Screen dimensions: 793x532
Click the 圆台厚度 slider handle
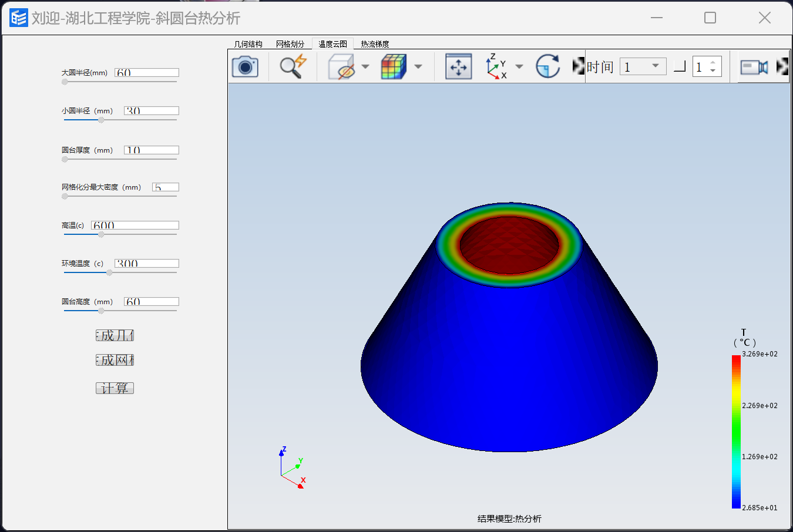(65, 159)
